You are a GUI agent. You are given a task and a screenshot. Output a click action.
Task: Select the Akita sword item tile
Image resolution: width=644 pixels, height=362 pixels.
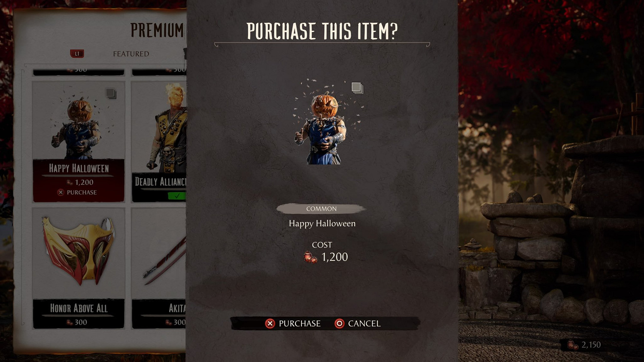point(159,268)
